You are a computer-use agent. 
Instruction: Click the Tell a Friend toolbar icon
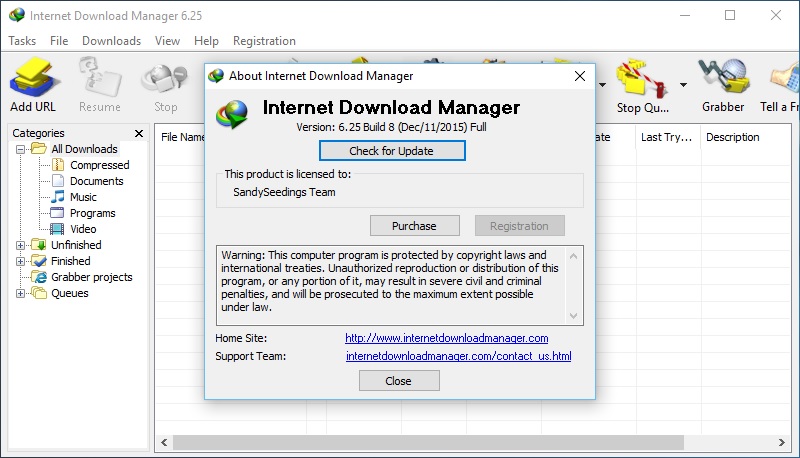[785, 78]
